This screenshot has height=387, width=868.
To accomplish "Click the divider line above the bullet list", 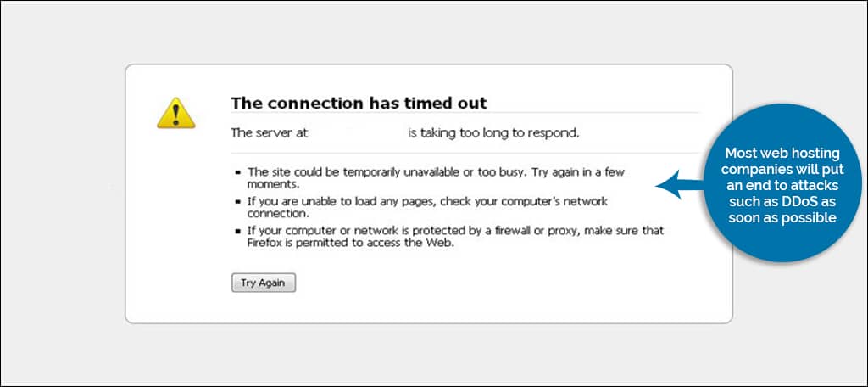I will click(x=465, y=153).
